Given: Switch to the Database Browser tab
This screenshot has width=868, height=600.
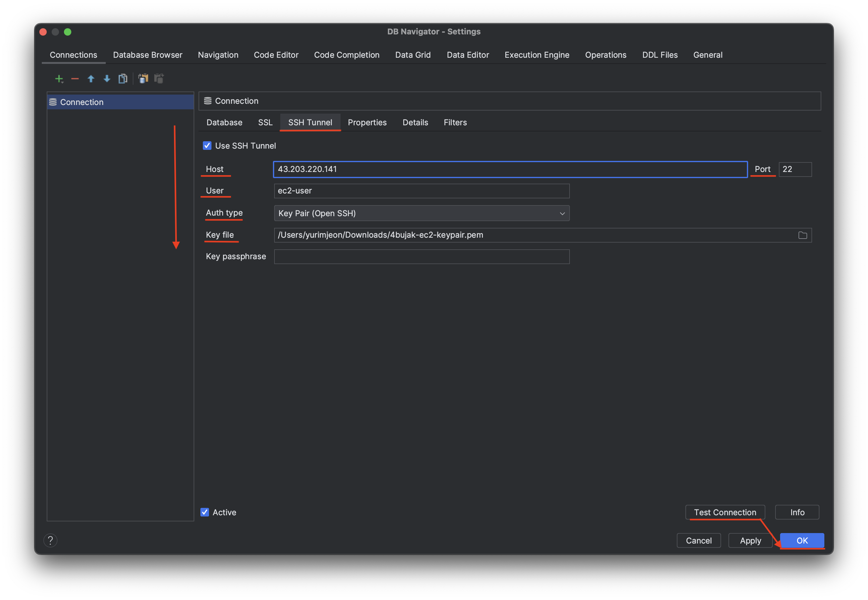Looking at the screenshot, I should (x=148, y=55).
